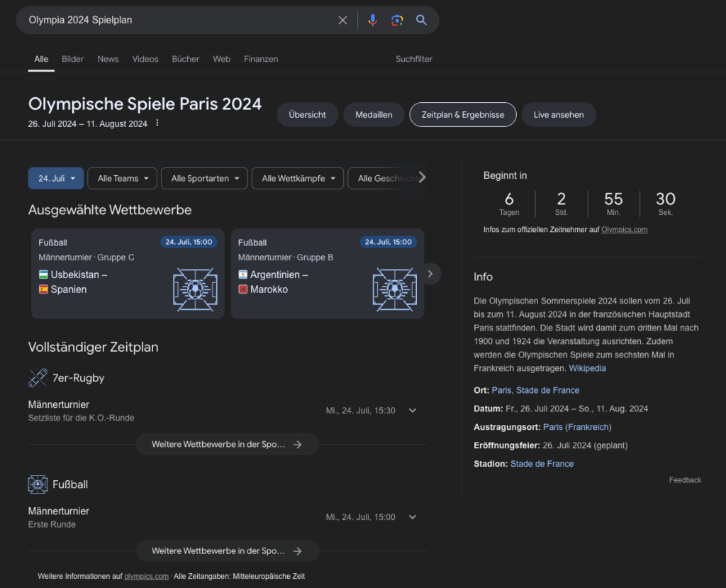The image size is (726, 588).
Task: Clear the search box with the X icon
Action: coord(342,21)
